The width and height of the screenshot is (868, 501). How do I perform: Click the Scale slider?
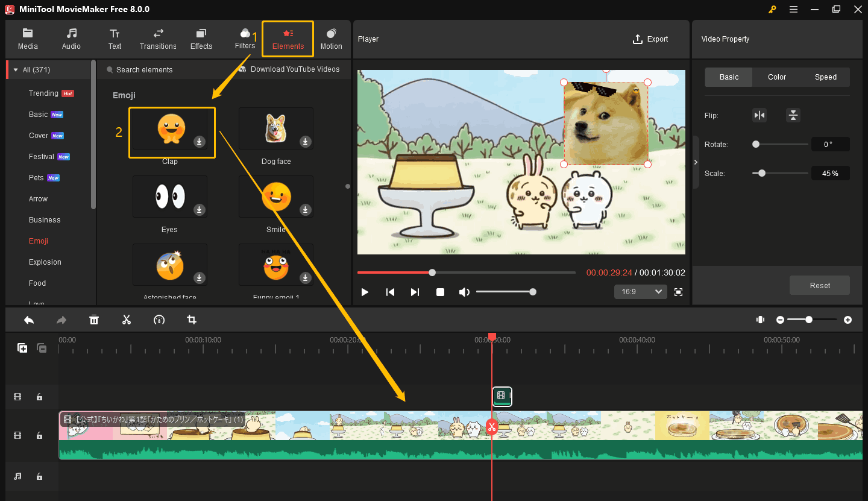coord(780,173)
